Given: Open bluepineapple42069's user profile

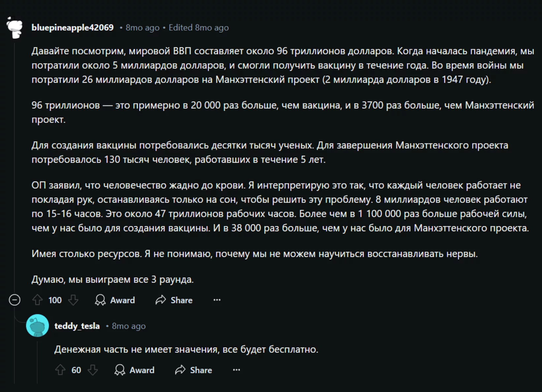Looking at the screenshot, I should pyautogui.click(x=73, y=28).
